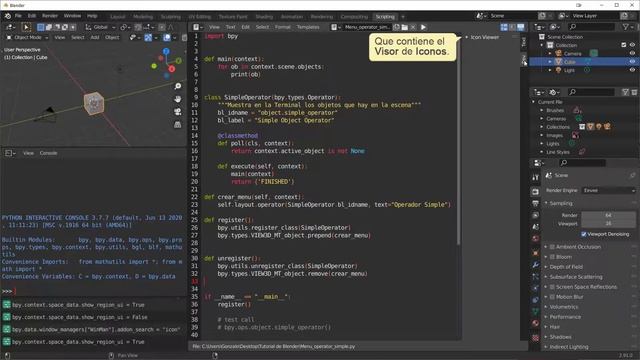Adjust the Render samples value field
The image size is (640, 360).
[608, 215]
